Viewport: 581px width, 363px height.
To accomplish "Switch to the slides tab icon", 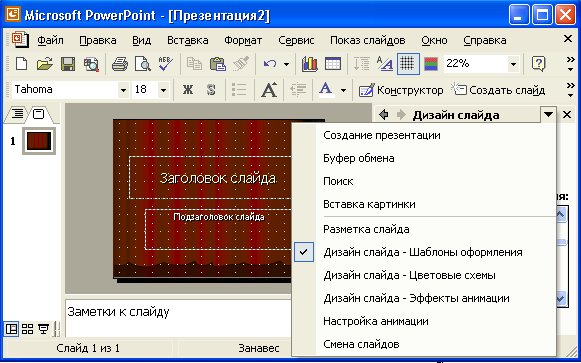I will (38, 114).
